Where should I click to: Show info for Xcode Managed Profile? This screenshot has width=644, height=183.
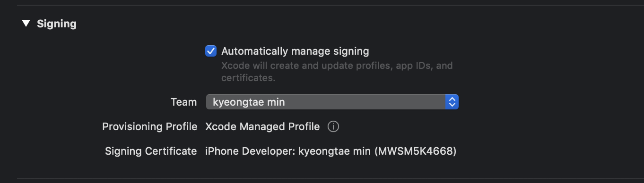pyautogui.click(x=333, y=127)
